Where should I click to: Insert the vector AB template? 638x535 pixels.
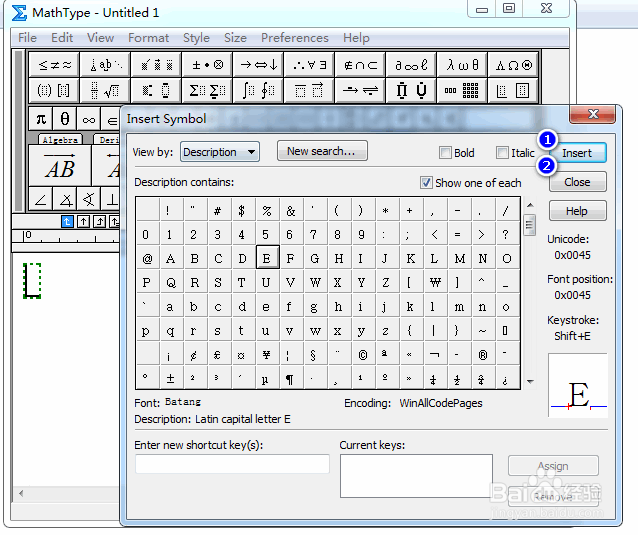point(60,166)
